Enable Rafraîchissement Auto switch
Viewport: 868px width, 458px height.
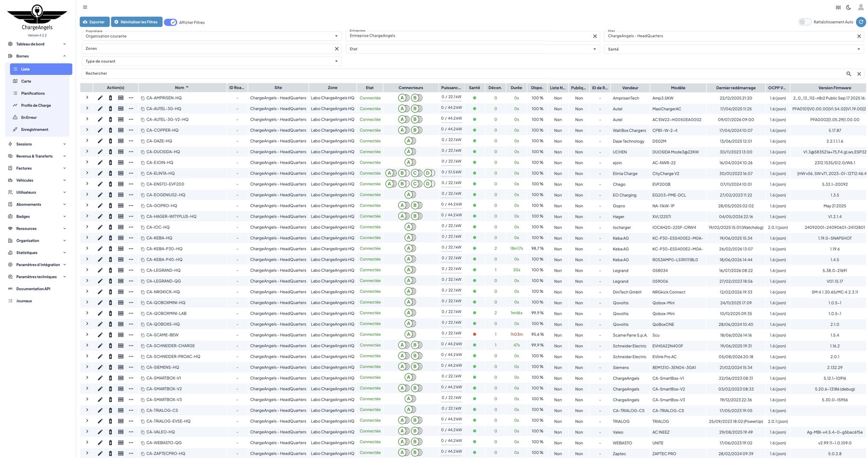(804, 22)
